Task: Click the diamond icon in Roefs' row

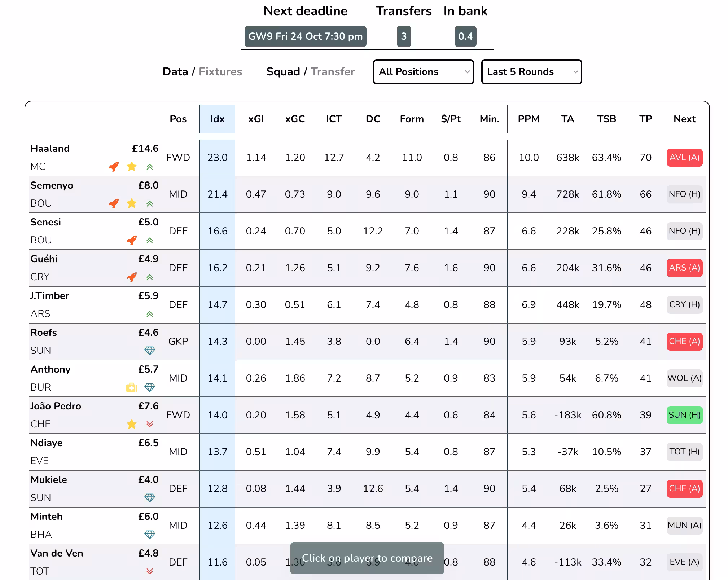Action: tap(150, 351)
